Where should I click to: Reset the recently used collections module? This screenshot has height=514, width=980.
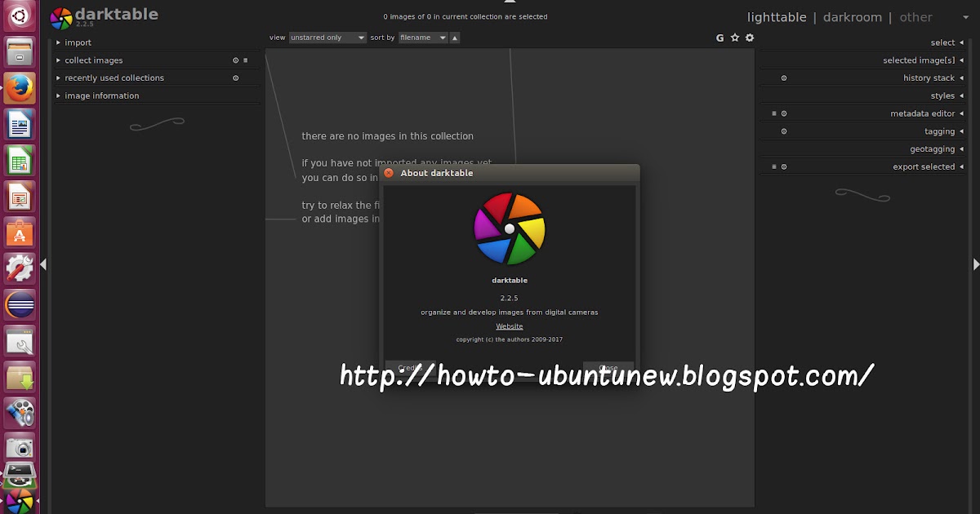pos(236,78)
